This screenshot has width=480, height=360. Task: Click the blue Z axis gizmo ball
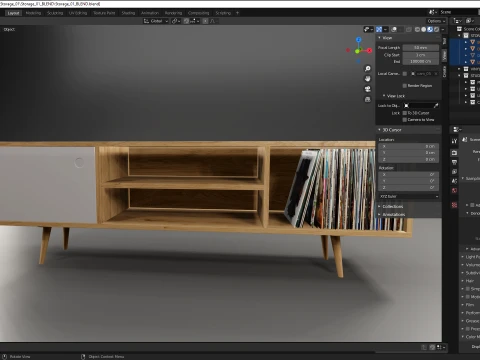[359, 40]
